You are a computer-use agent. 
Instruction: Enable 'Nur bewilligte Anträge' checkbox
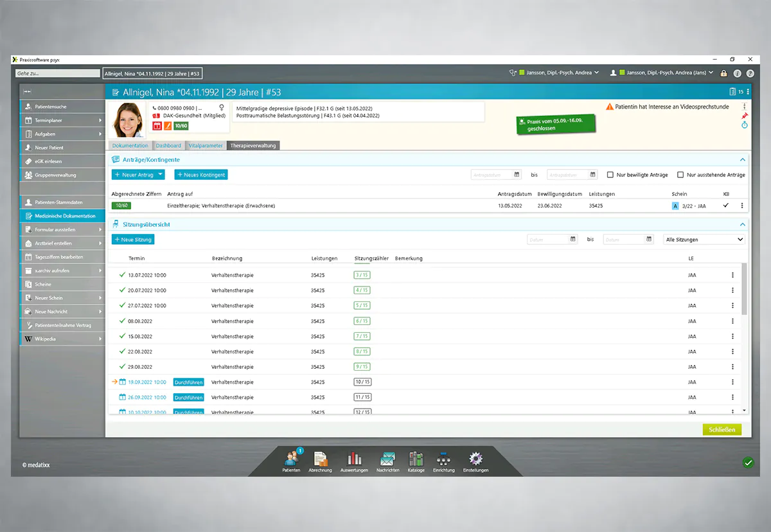pos(610,175)
